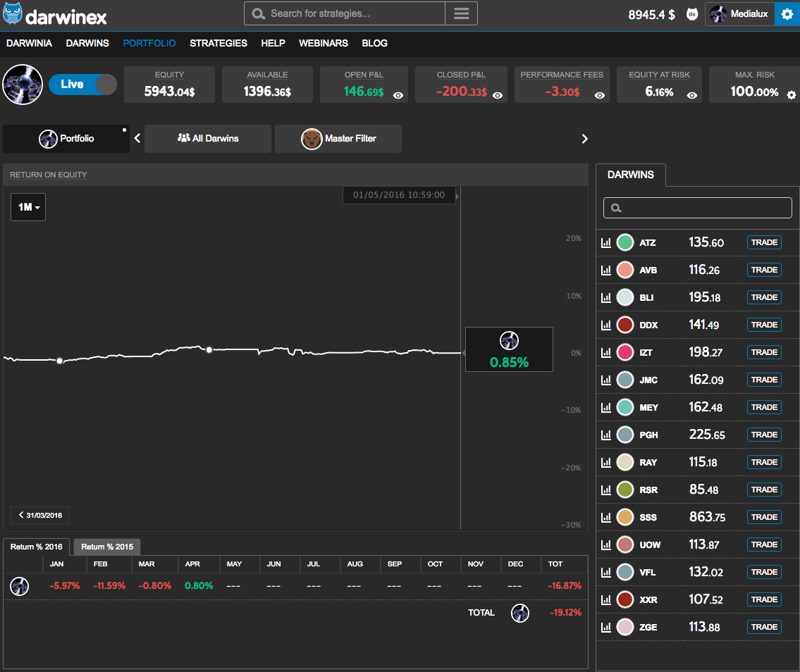Screen dimensions: 800x672
Task: Click the chart icon next to PGH
Action: (605, 435)
